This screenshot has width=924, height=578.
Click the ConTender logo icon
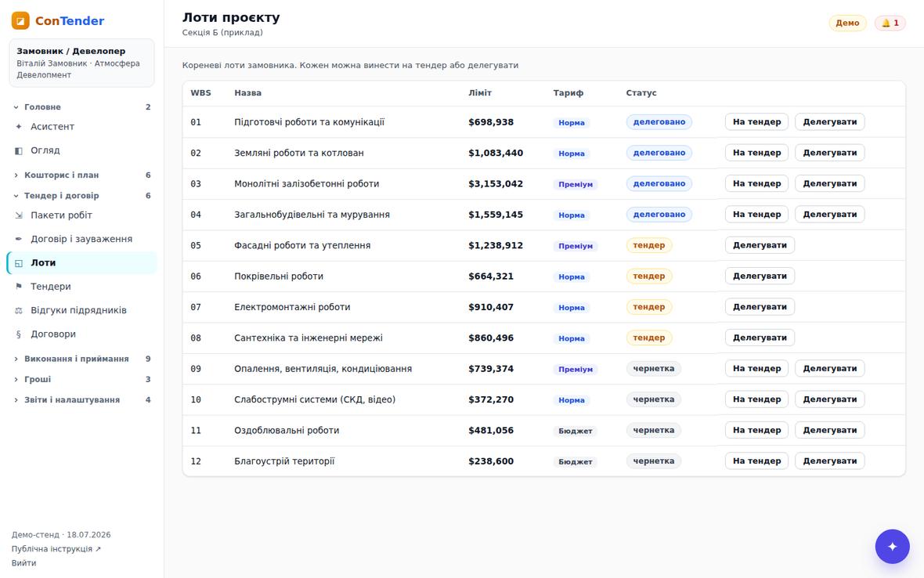pyautogui.click(x=20, y=20)
